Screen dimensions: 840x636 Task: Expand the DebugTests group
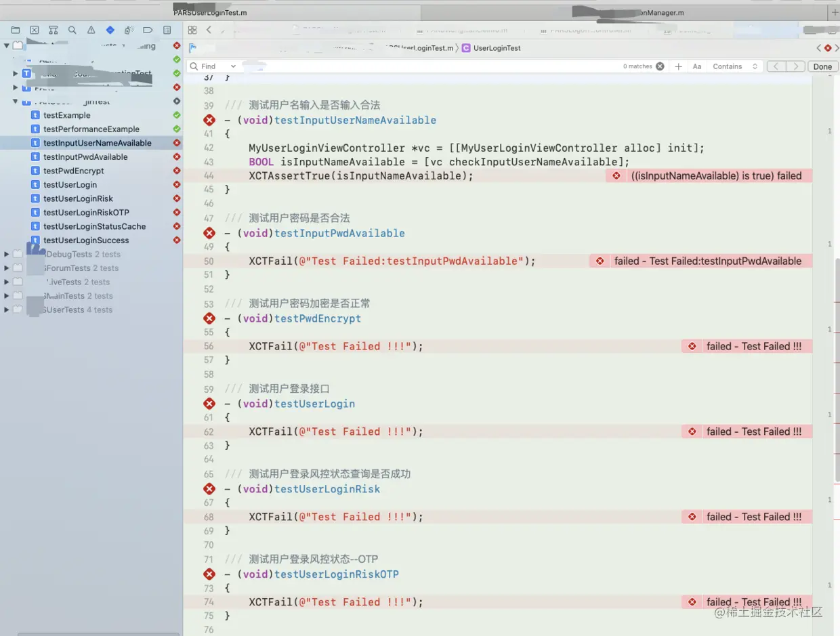pyautogui.click(x=7, y=255)
